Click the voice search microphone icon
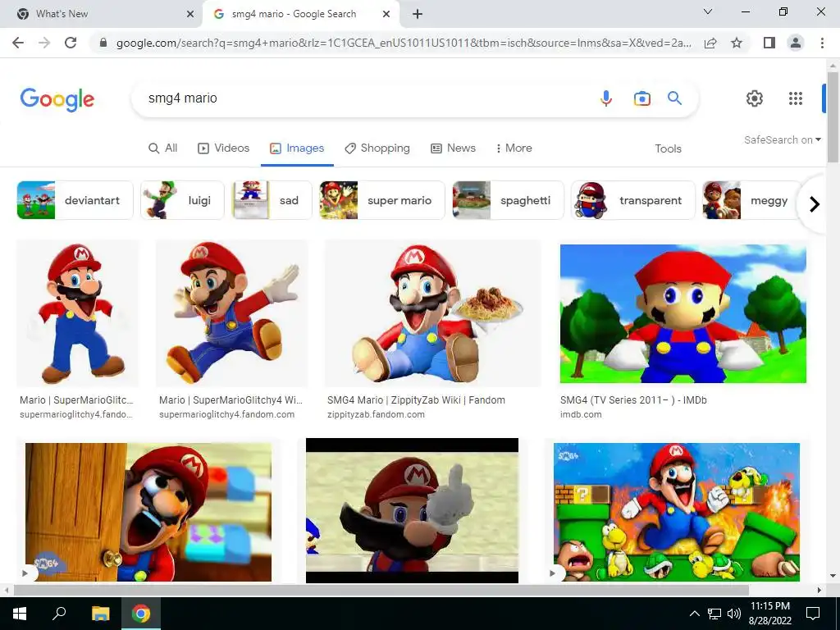Screen dimensions: 840x630 tap(606, 98)
